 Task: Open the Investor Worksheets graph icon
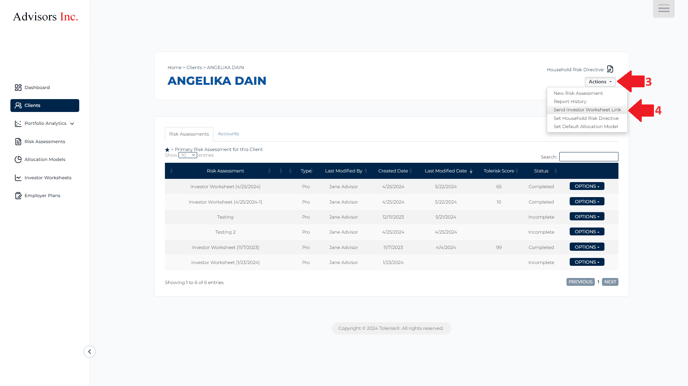[18, 178]
